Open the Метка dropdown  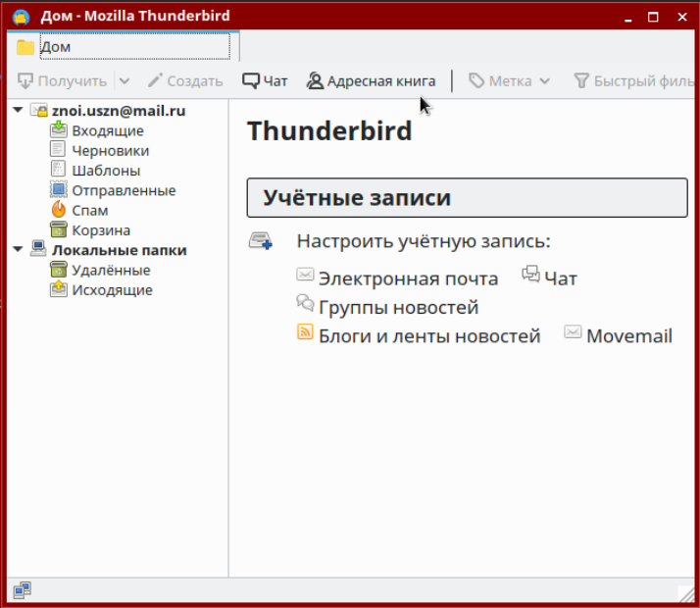[x=510, y=80]
